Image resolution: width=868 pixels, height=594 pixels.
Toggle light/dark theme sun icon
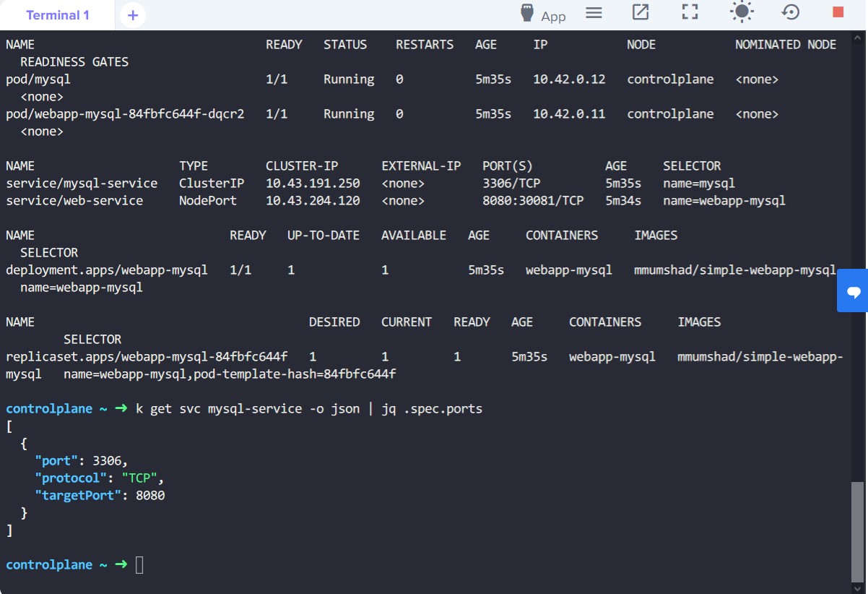(x=742, y=12)
